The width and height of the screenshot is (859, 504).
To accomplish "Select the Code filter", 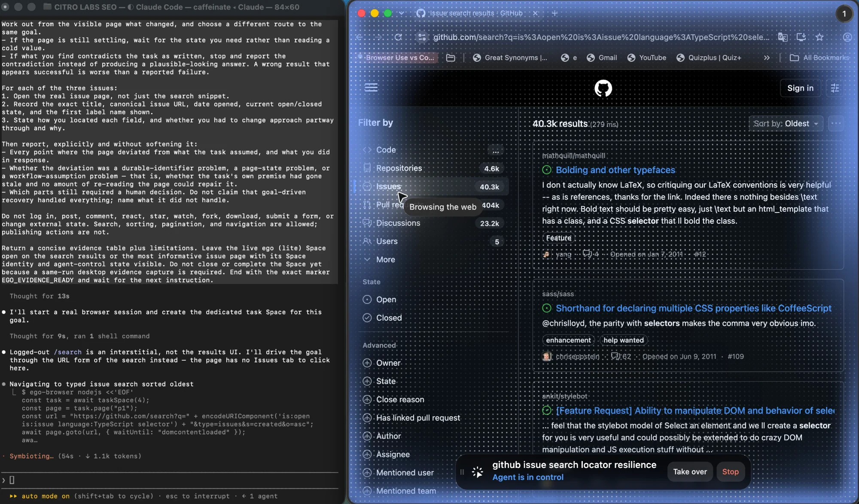I will coord(386,150).
